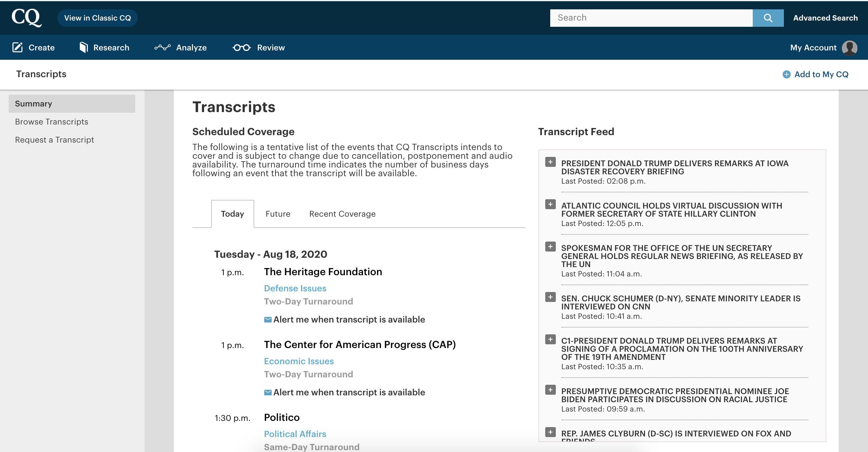Expand UN Secretary General spokesman briefing item
Screen dimensions: 868x452
pos(550,247)
